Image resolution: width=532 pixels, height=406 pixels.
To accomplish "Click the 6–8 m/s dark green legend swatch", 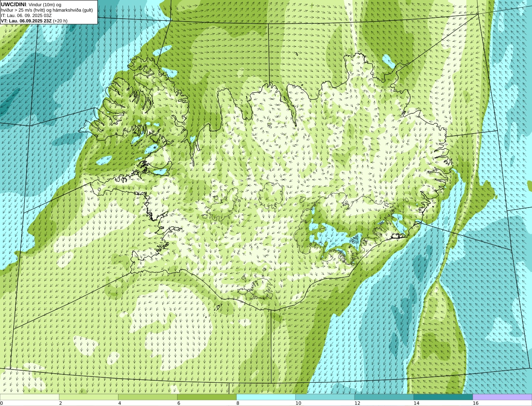I will coord(207,397).
